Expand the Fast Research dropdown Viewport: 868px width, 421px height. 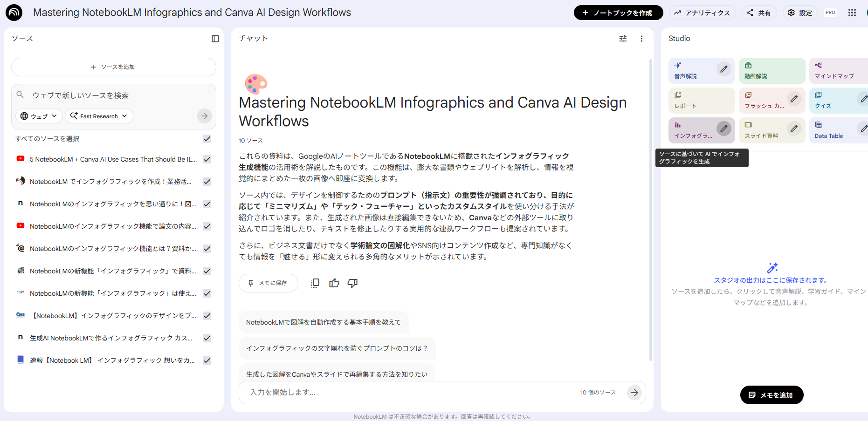[x=98, y=115]
